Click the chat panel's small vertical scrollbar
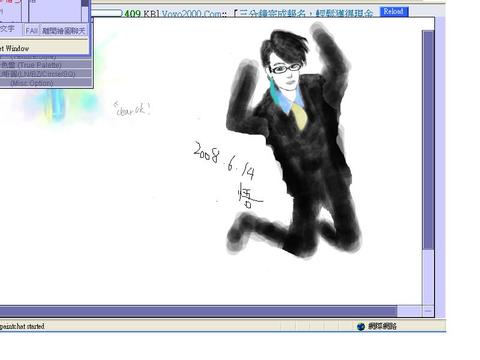 [x=85, y=10]
